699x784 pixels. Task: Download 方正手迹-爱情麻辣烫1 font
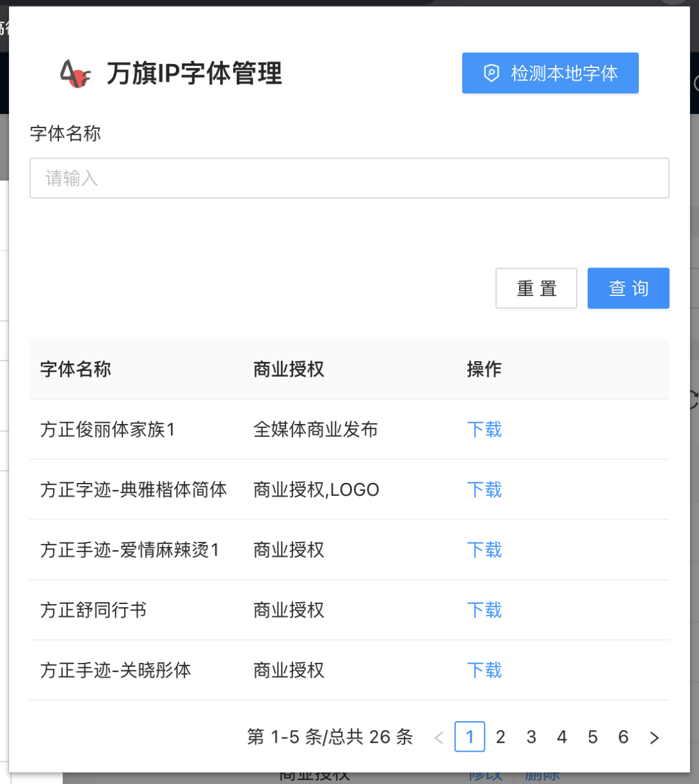point(484,550)
